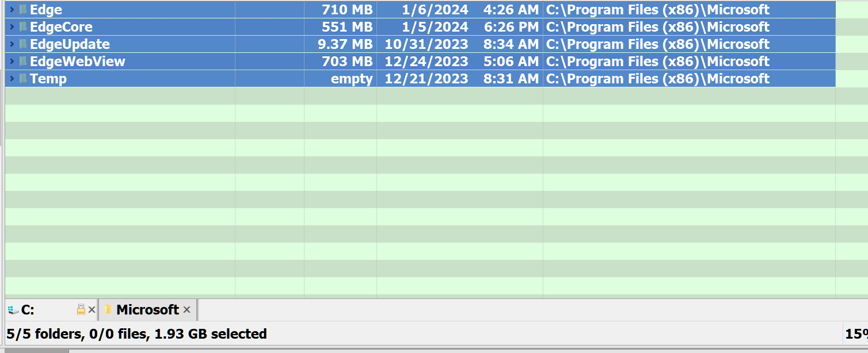
Task: Close the Microsoft tab
Action: click(x=186, y=310)
